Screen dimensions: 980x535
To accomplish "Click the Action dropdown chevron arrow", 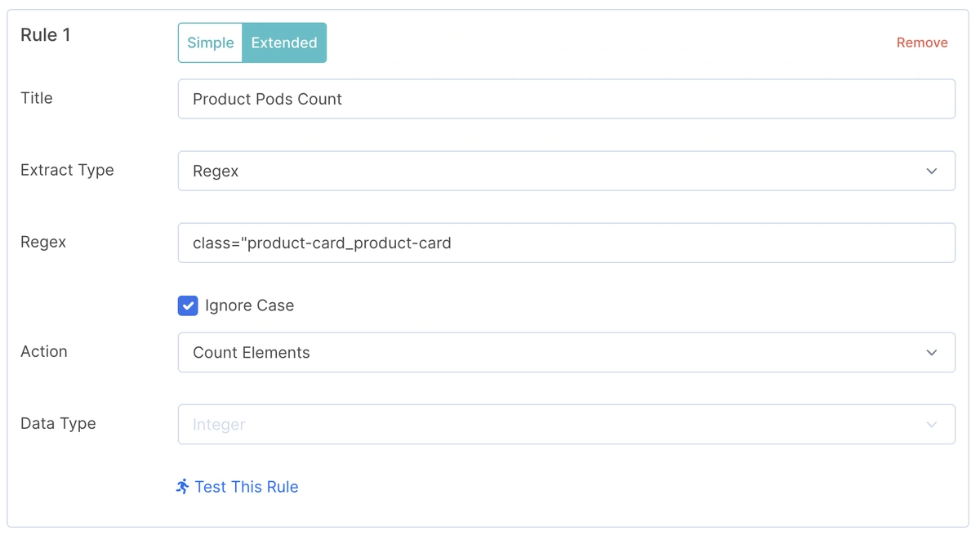I will pyautogui.click(x=932, y=353).
